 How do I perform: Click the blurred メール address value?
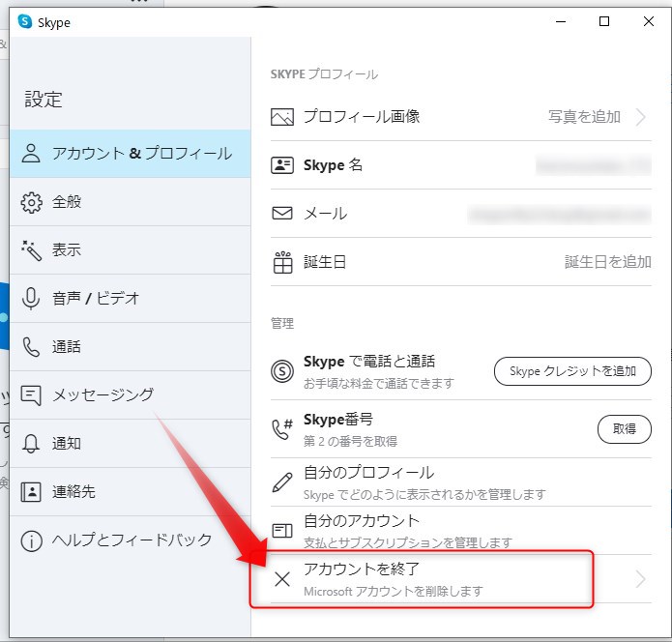(x=559, y=214)
